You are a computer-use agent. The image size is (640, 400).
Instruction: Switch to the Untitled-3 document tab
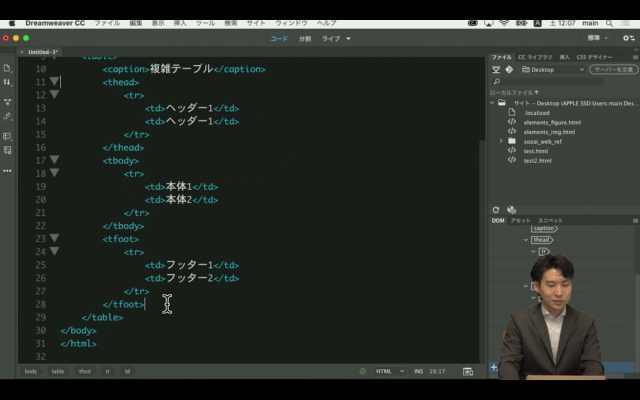[42, 52]
